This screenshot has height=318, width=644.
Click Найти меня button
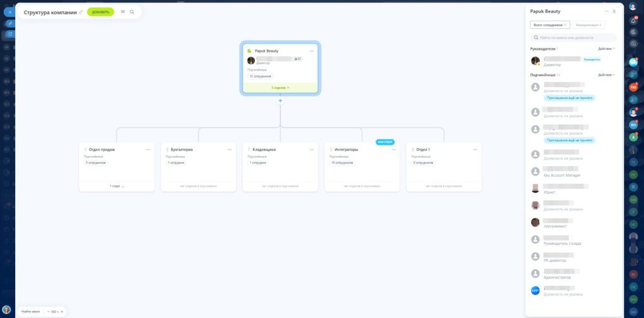pyautogui.click(x=31, y=312)
